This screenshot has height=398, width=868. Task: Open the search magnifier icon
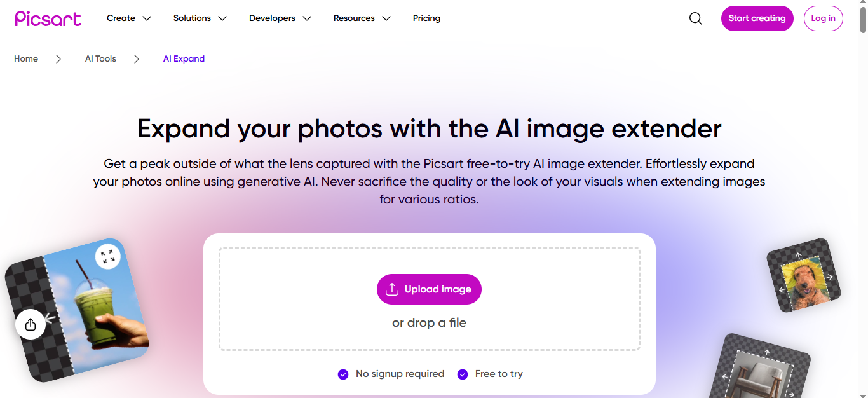tap(696, 18)
